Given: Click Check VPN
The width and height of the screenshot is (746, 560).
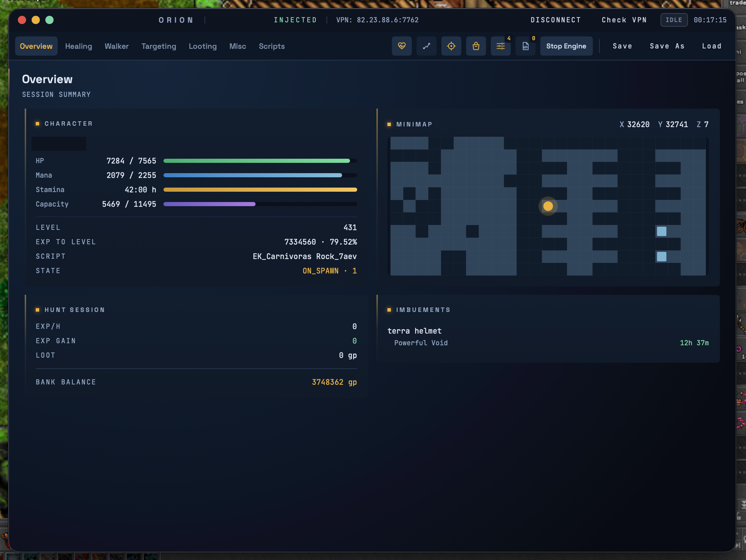Looking at the screenshot, I should pyautogui.click(x=624, y=20).
